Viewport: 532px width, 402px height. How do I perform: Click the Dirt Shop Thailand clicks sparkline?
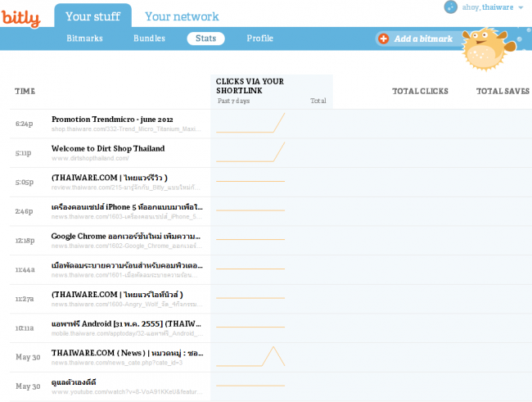[x=250, y=152]
